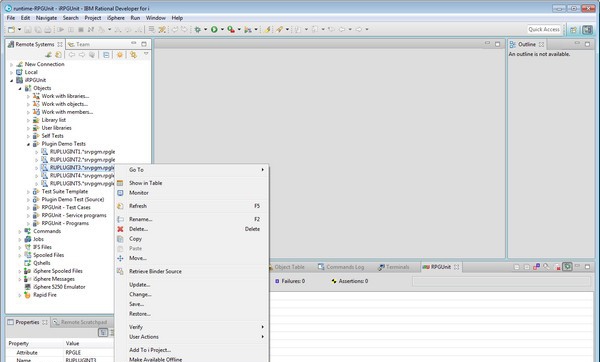Open the iSphere menu
This screenshot has width=600, height=362.
point(116,18)
